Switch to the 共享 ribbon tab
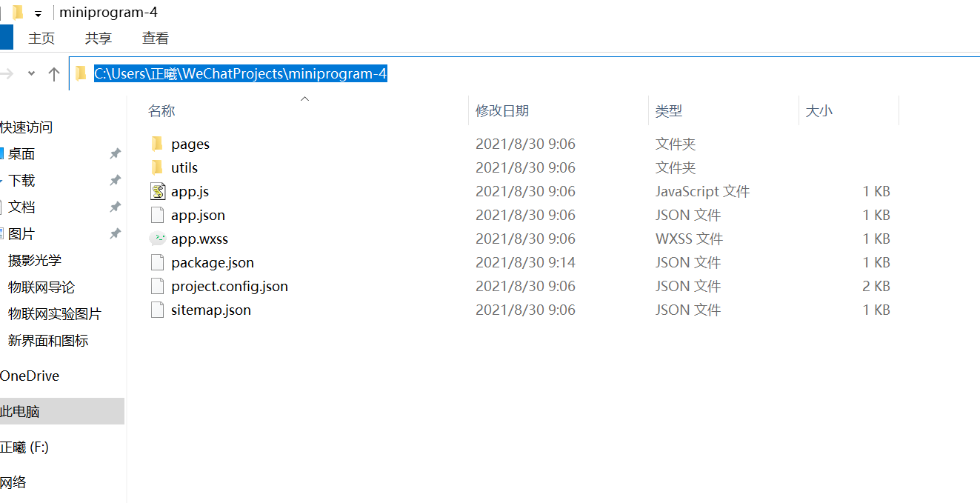Viewport: 980px width, 503px height. (98, 38)
